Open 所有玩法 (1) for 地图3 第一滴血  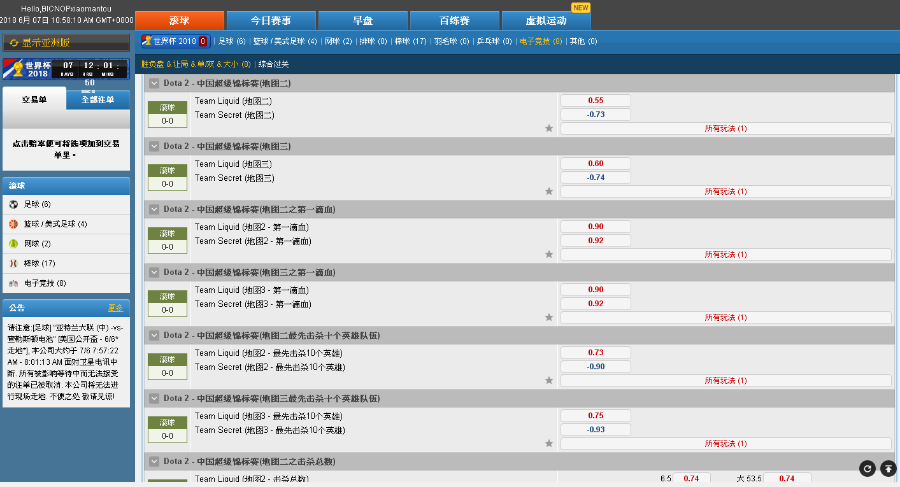[726, 318]
